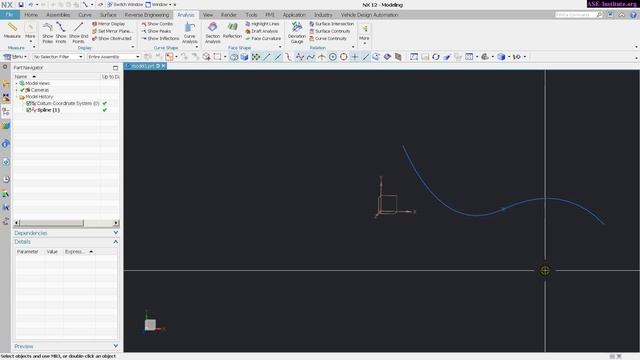Click the settings gear above resource bar
This screenshot has width=640, height=360.
[x=5, y=67]
